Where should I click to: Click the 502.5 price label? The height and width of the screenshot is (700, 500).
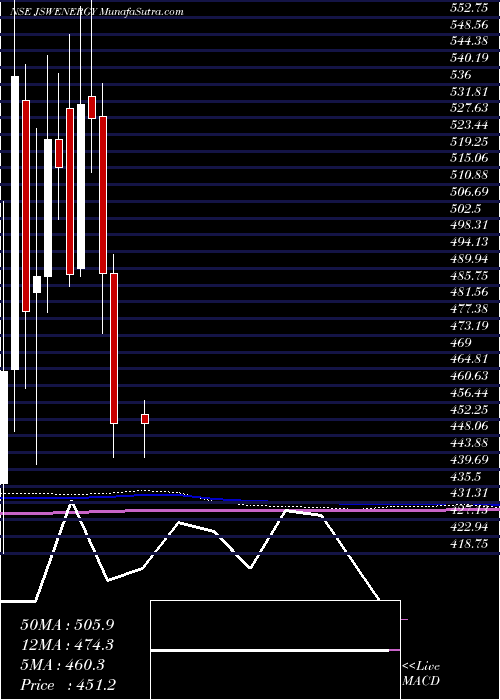pos(466,208)
